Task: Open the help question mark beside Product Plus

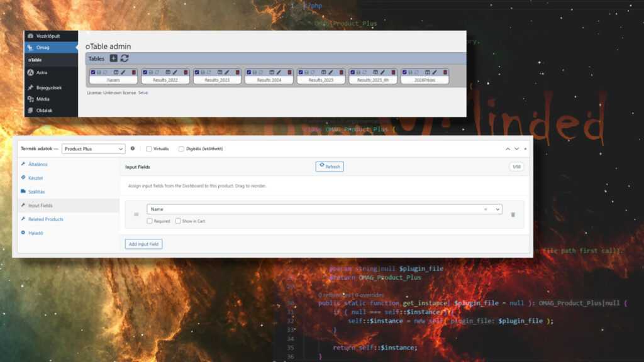Action: 132,148
